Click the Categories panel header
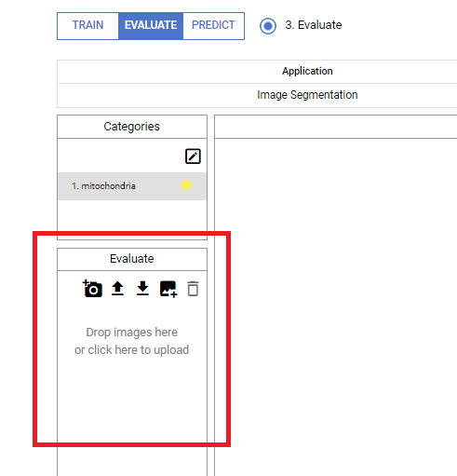 coord(132,127)
